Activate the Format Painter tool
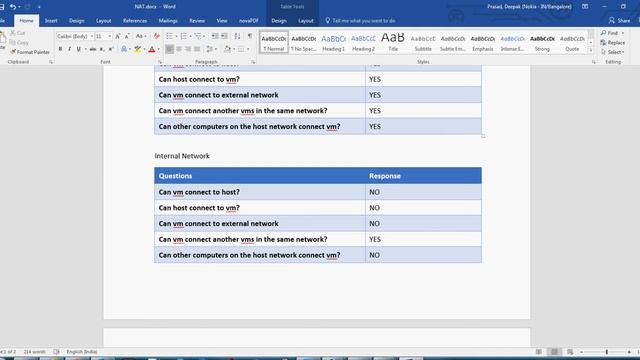Image resolution: width=640 pixels, height=360 pixels. click(x=30, y=52)
